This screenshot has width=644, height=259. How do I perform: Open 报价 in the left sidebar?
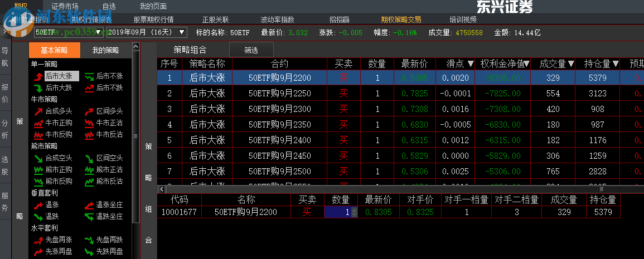point(5,93)
